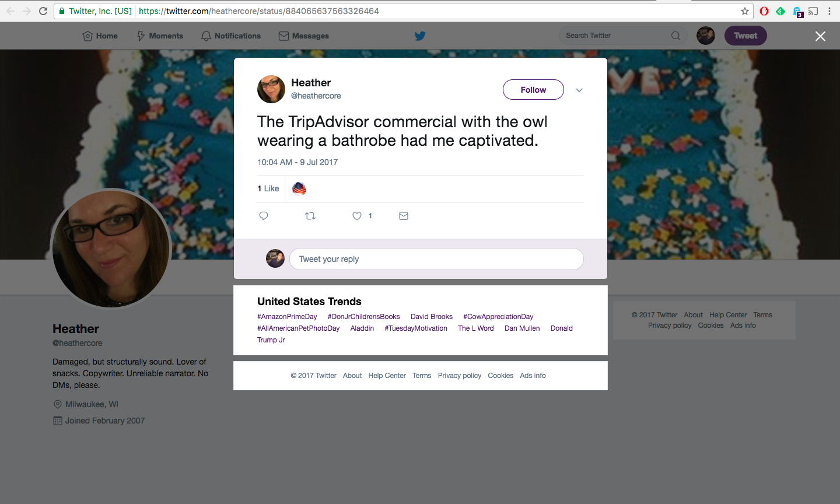840x504 pixels.
Task: Click the Tweet your reply box
Action: click(x=436, y=259)
